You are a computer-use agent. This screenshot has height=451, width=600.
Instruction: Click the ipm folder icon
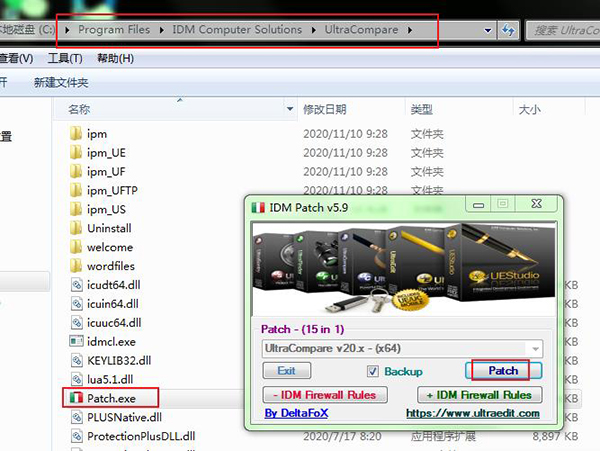tap(76, 134)
